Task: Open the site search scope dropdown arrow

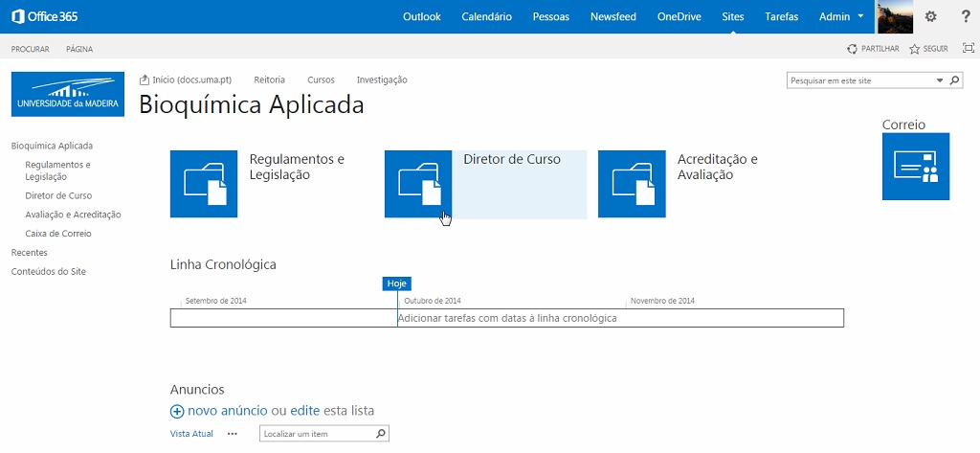Action: 940,80
